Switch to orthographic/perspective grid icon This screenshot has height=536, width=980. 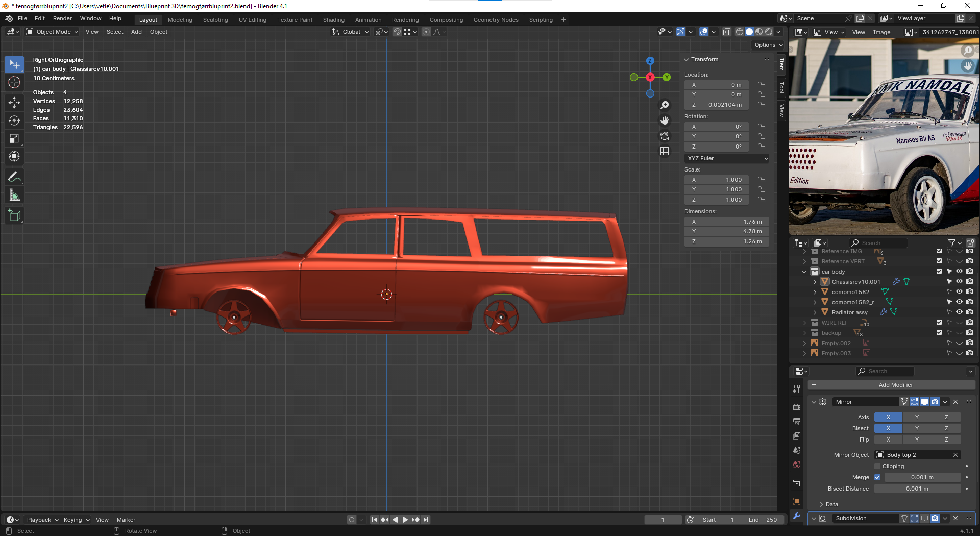point(665,151)
